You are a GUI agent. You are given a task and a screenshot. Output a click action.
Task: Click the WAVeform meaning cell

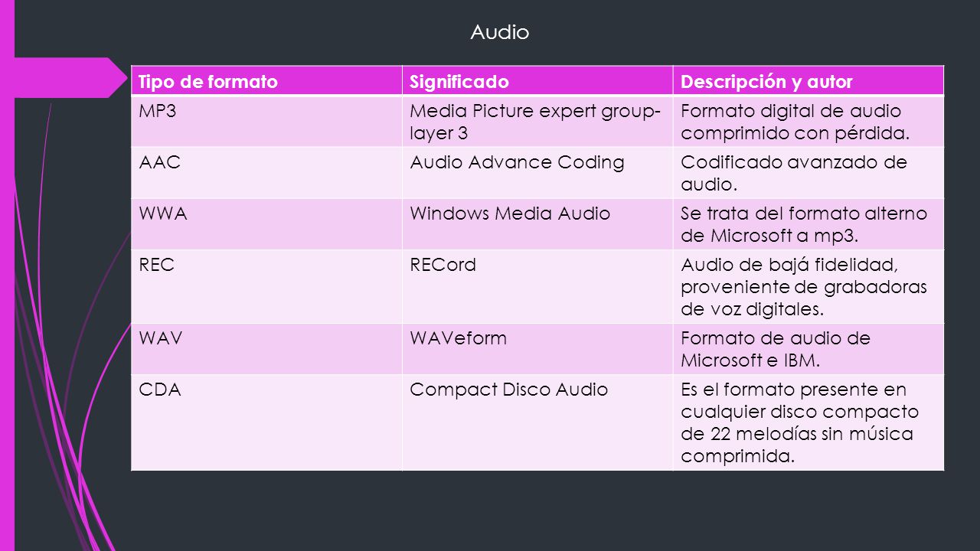pyautogui.click(x=537, y=349)
